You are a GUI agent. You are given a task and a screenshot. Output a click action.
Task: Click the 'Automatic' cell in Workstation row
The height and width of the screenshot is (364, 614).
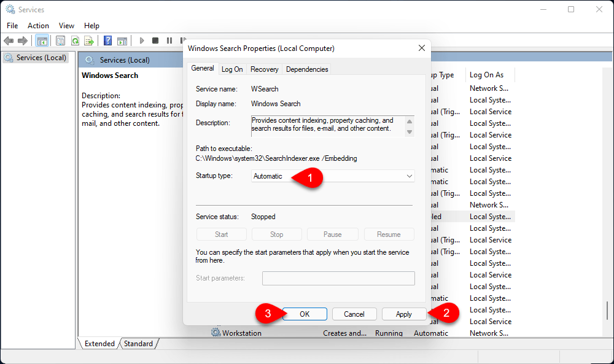[x=431, y=333]
